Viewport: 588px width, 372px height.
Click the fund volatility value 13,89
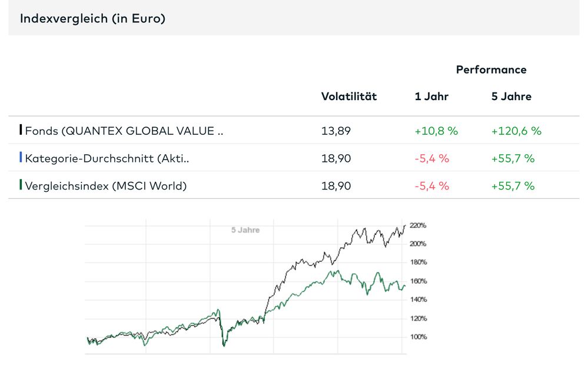(x=335, y=131)
